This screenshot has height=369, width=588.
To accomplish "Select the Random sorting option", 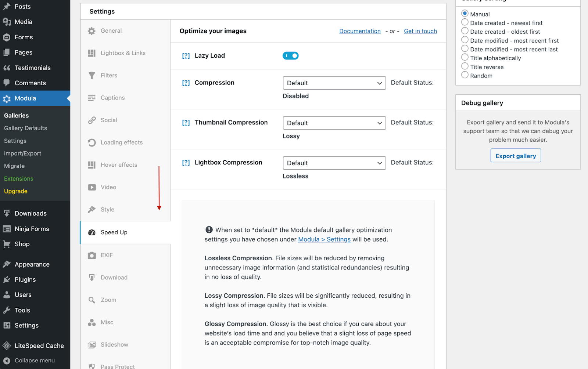I will click(x=465, y=75).
